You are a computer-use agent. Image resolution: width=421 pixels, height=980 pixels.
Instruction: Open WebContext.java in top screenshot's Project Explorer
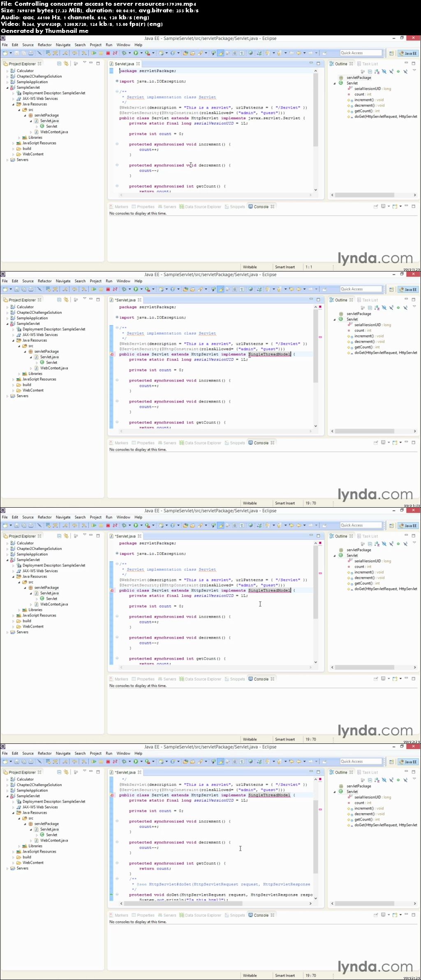pyautogui.click(x=54, y=132)
